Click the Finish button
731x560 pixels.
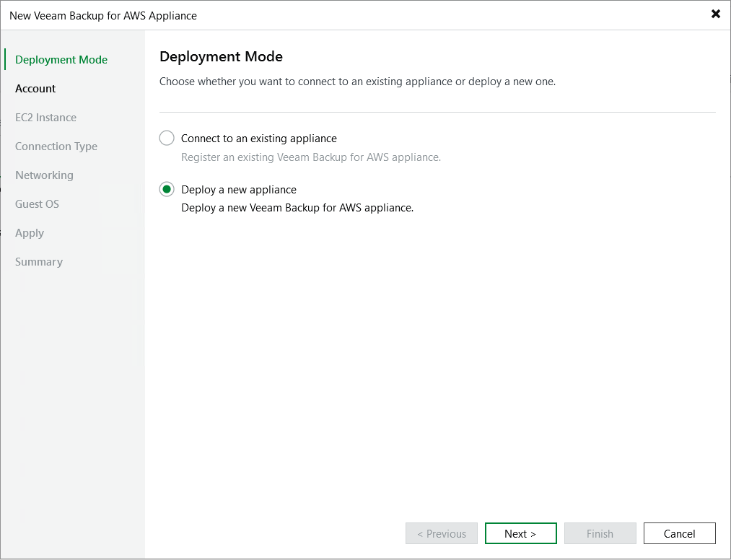600,533
